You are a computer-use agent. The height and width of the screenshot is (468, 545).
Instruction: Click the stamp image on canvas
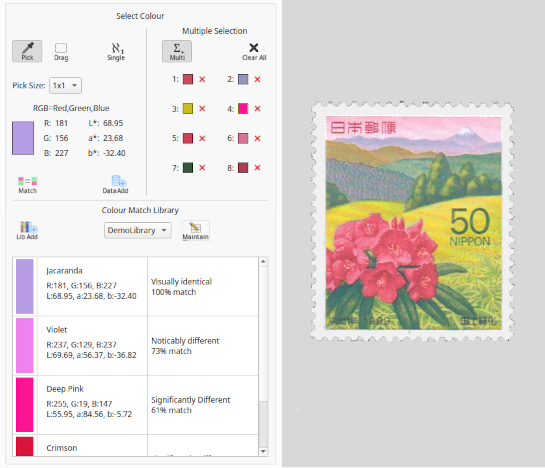tap(412, 221)
